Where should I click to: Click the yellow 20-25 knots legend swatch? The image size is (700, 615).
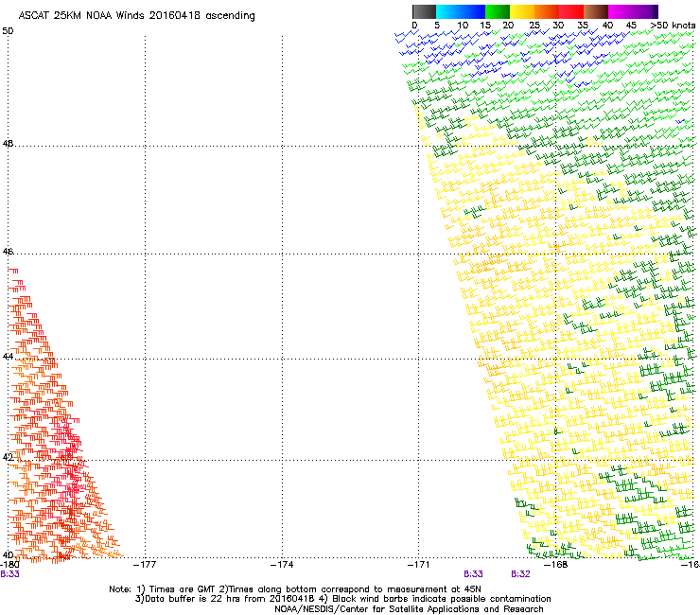coord(522,11)
